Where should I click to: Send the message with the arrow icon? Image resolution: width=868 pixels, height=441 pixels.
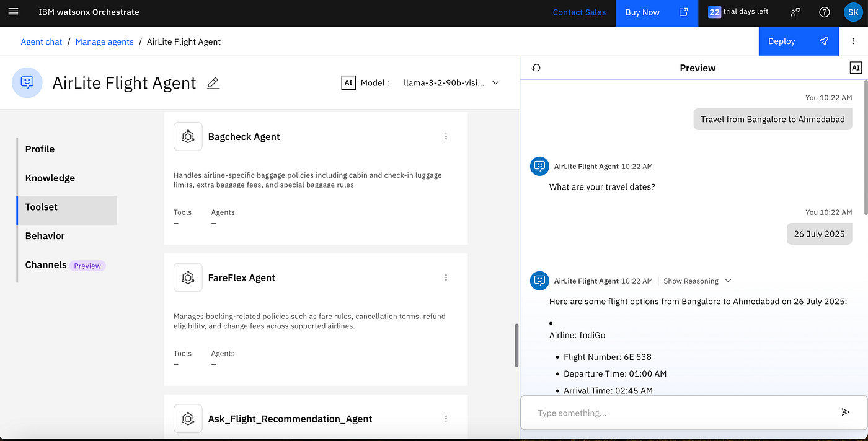845,413
